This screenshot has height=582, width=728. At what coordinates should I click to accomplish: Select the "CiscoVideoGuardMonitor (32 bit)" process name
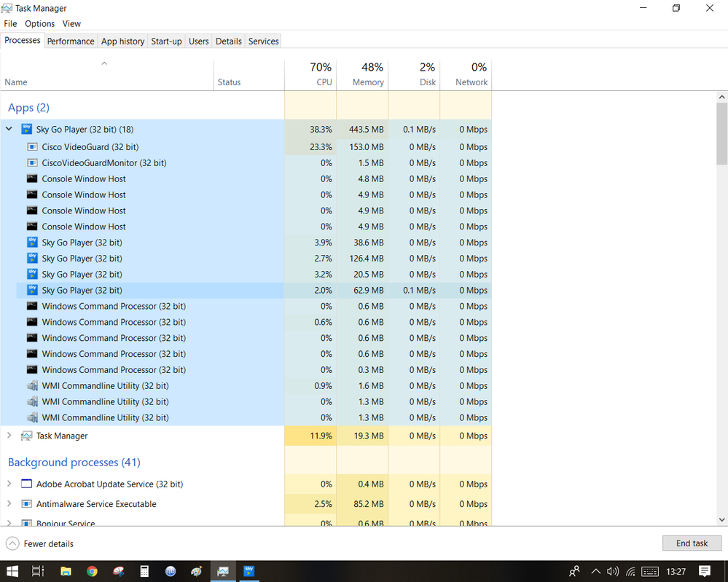tap(104, 163)
